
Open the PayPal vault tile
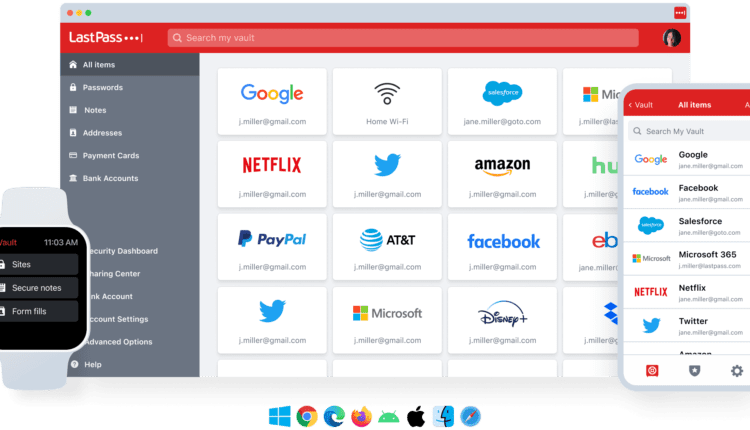pyautogui.click(x=272, y=247)
